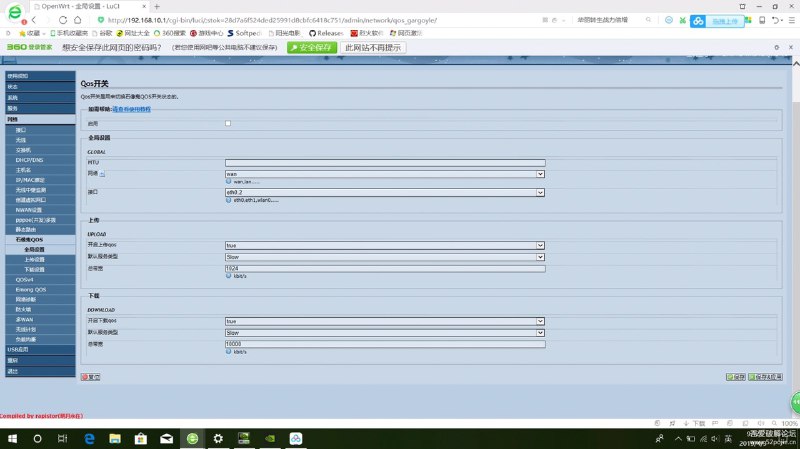The height and width of the screenshot is (449, 800).
Task: Click the Windows Start button
Action: 10,438
